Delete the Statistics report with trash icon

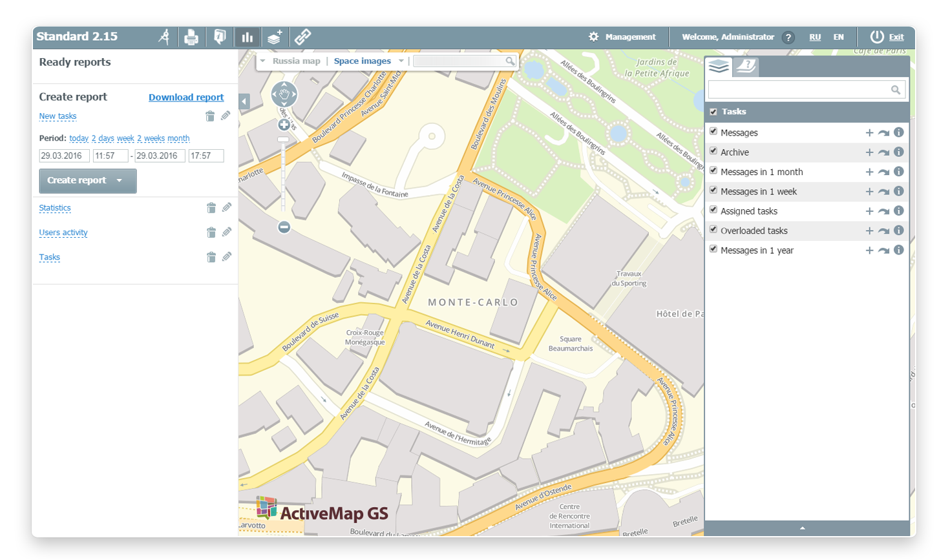(x=211, y=208)
